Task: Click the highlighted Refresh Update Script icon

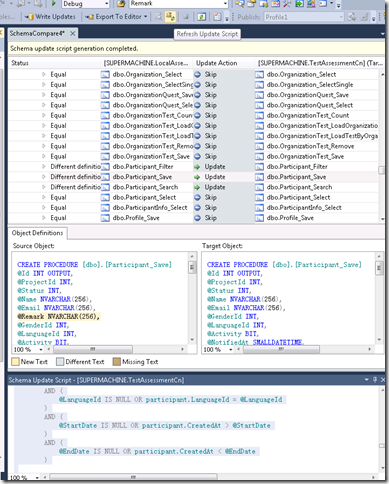Action: [170, 17]
